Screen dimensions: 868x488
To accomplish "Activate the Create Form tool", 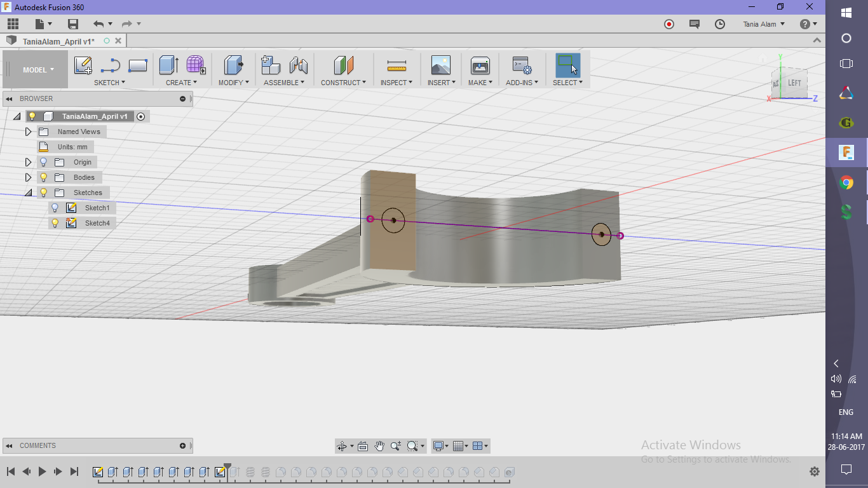I will [196, 65].
